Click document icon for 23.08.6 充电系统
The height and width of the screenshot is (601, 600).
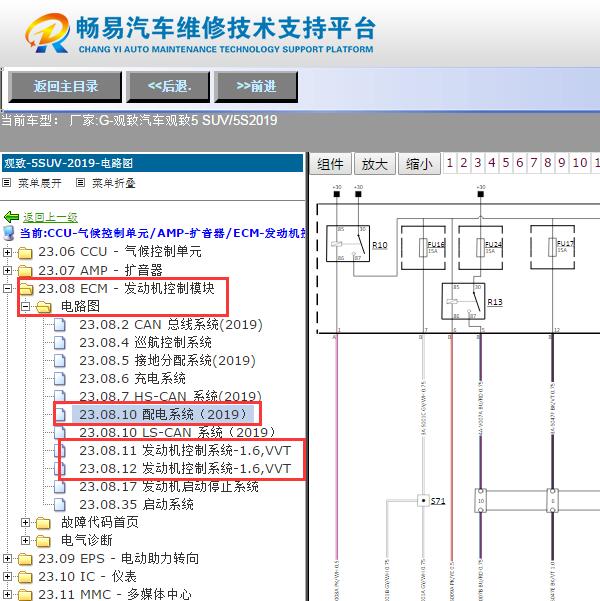[60, 379]
